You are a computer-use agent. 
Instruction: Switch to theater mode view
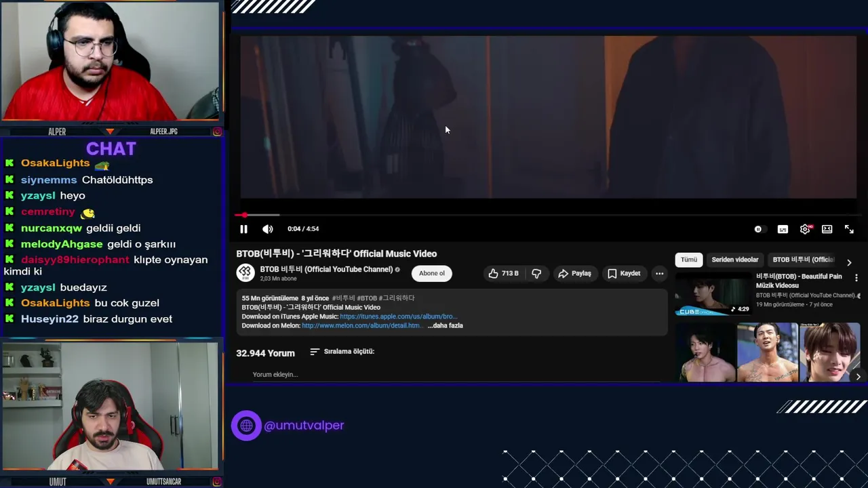[827, 229]
